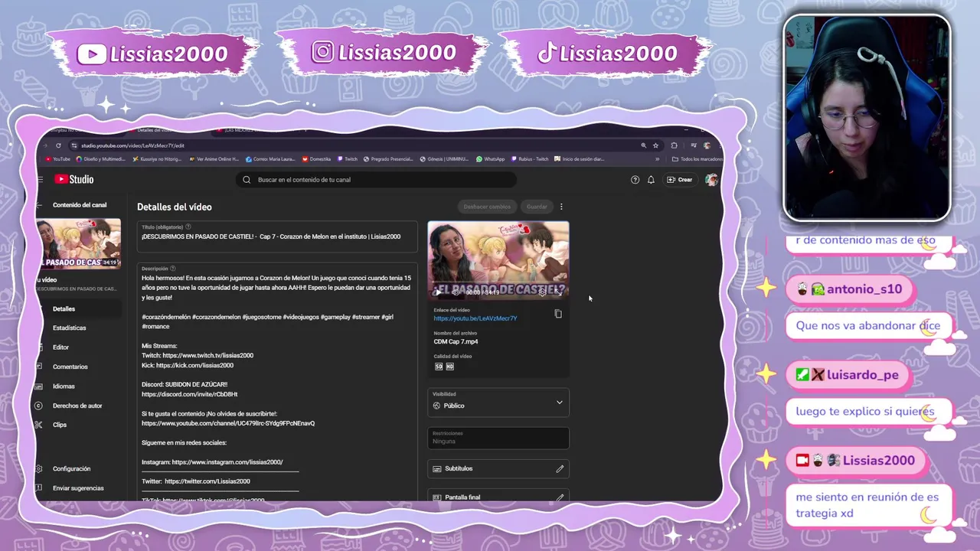Screen dimensions: 980x551
Task: Click the Clips scissors icon
Action: (x=38, y=425)
